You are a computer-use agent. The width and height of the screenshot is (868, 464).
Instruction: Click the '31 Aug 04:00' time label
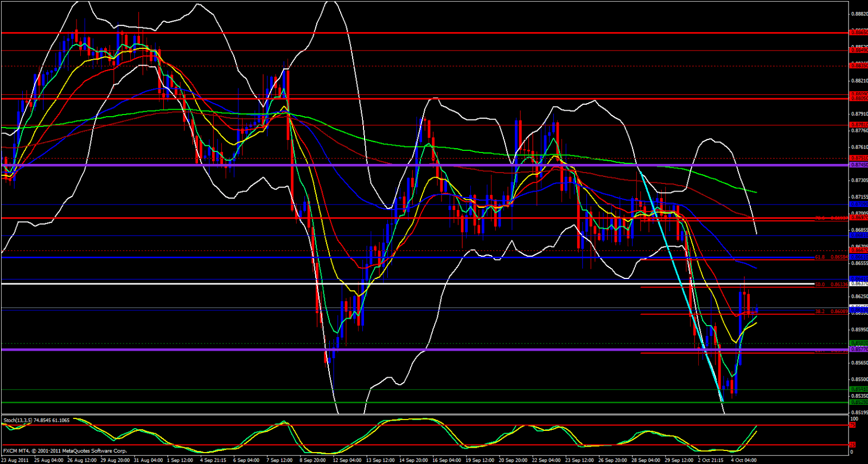[x=148, y=460]
